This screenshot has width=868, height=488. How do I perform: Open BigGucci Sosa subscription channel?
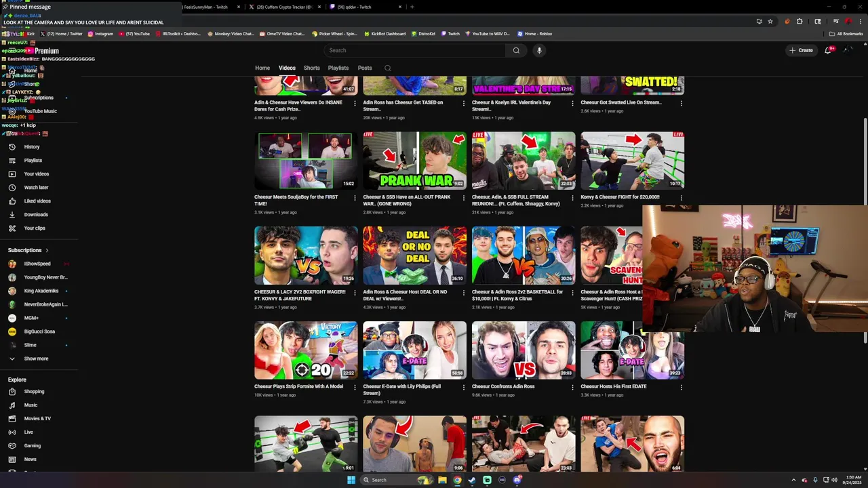[39, 331]
